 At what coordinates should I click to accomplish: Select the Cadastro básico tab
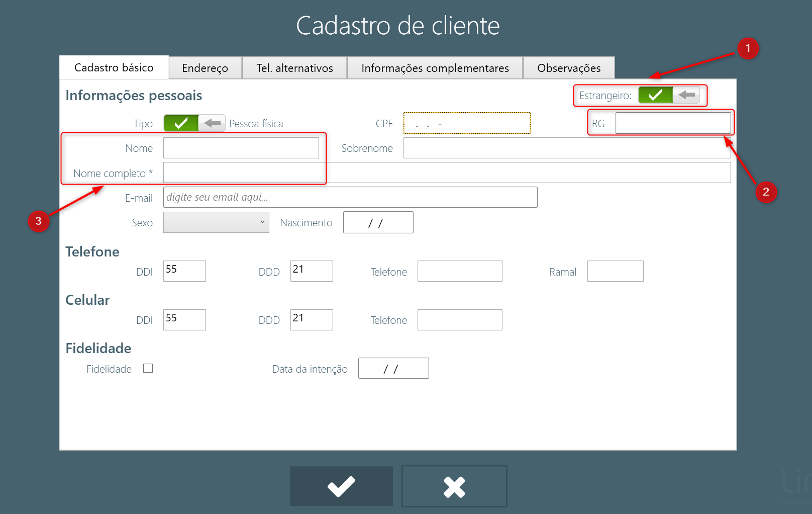point(114,67)
